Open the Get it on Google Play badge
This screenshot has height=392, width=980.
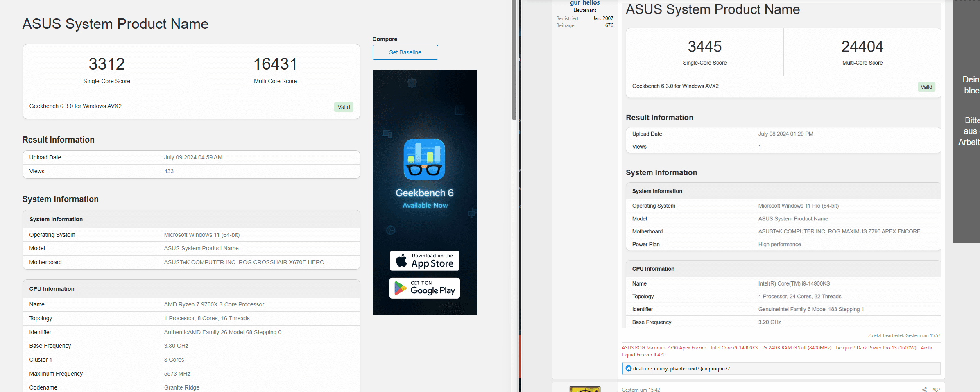[424, 288]
